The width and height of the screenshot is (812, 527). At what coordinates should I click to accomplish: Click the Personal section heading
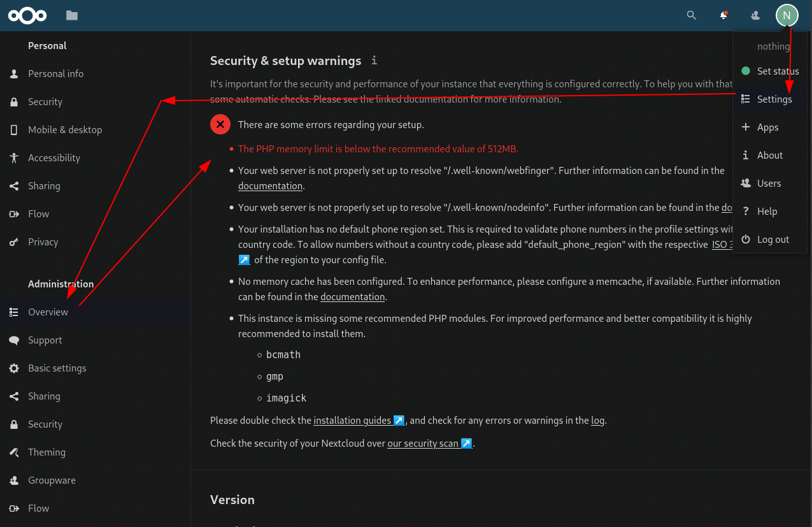[47, 46]
